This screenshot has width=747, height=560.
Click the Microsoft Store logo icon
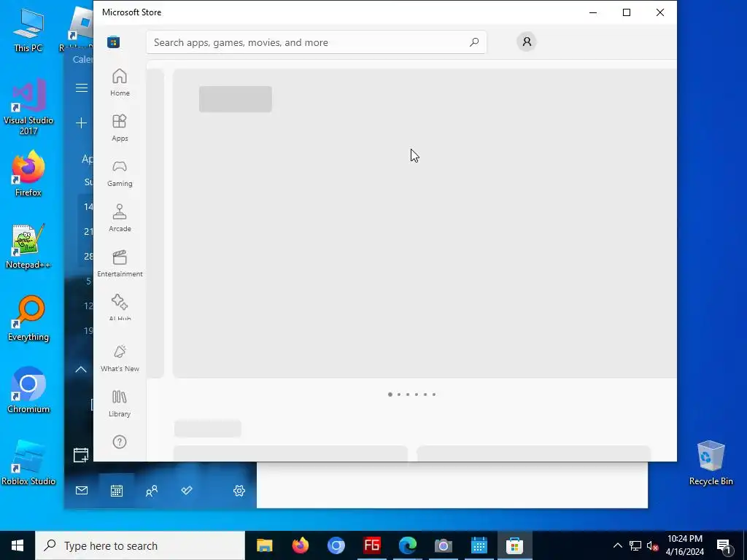tap(113, 42)
